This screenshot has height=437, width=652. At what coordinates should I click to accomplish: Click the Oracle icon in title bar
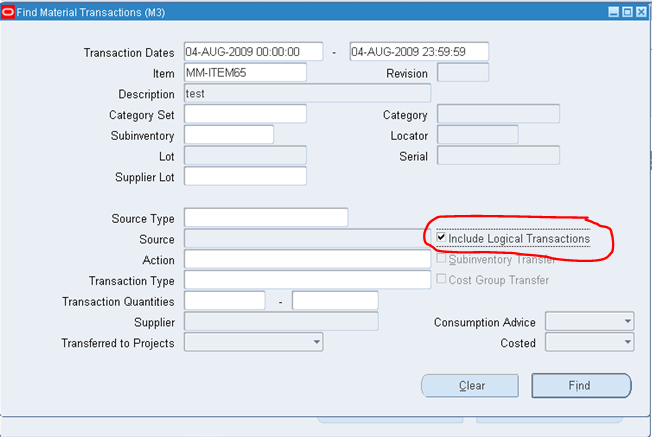tap(8, 12)
